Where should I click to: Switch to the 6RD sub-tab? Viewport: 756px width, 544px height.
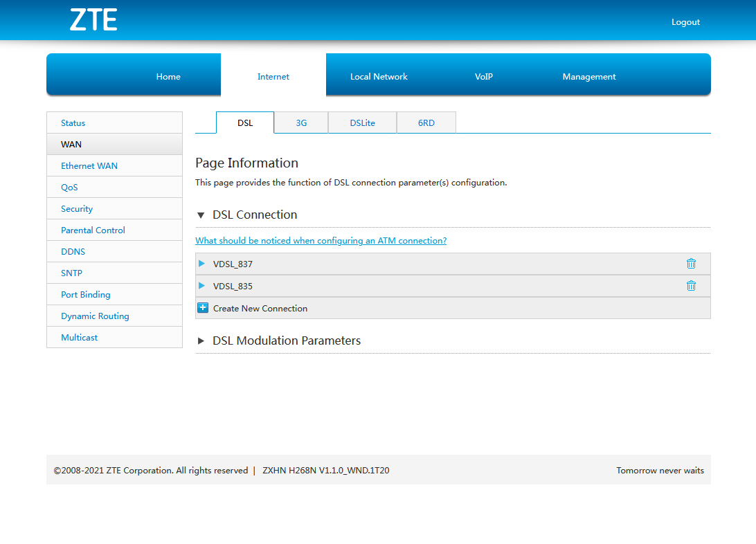coord(426,123)
